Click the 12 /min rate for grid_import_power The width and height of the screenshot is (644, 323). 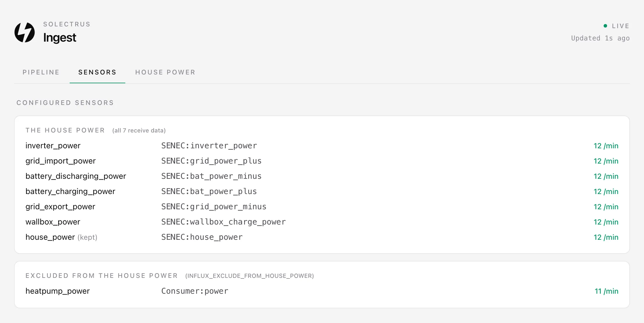point(606,161)
